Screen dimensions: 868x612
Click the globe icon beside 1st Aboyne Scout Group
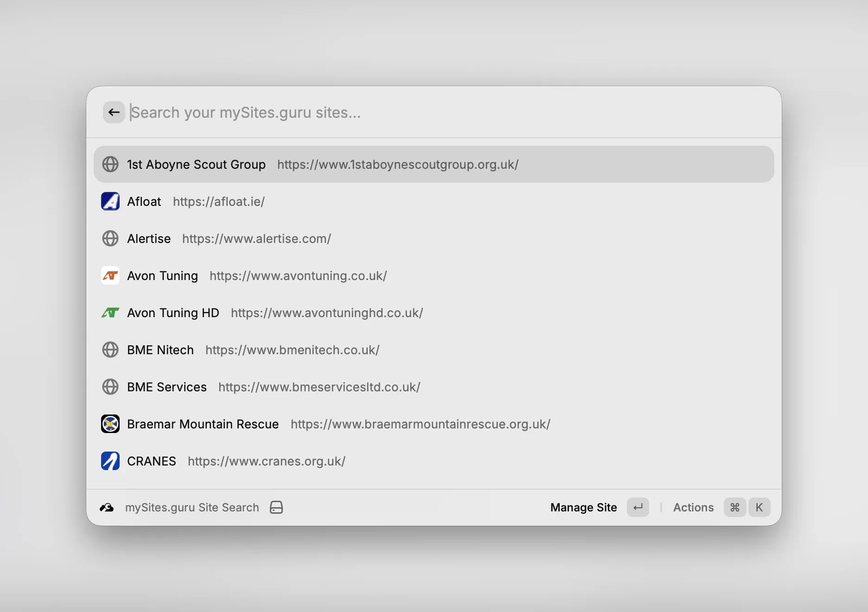click(110, 164)
